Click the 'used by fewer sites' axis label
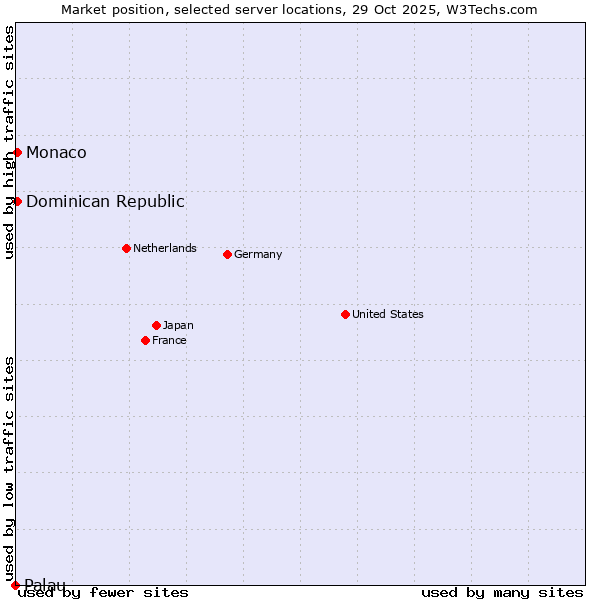The image size is (600, 600). (x=104, y=592)
